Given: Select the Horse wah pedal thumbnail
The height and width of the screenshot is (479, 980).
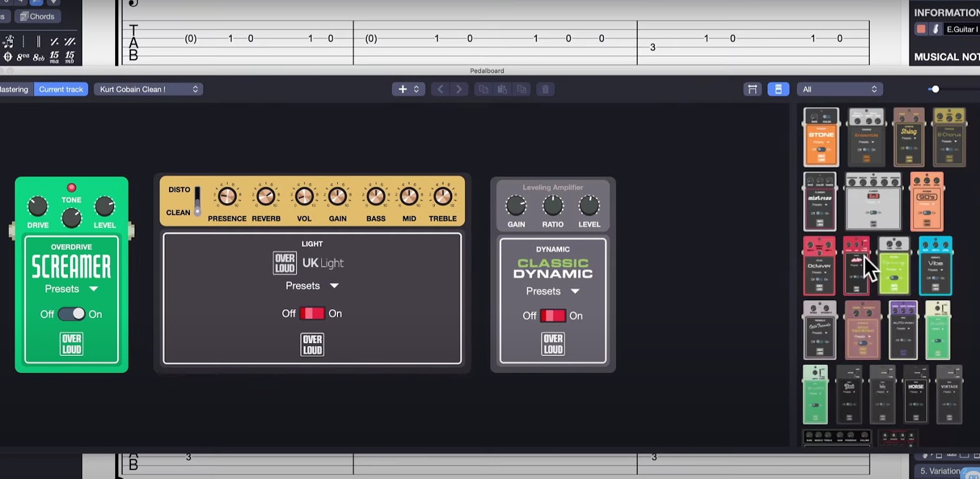Looking at the screenshot, I should [916, 394].
